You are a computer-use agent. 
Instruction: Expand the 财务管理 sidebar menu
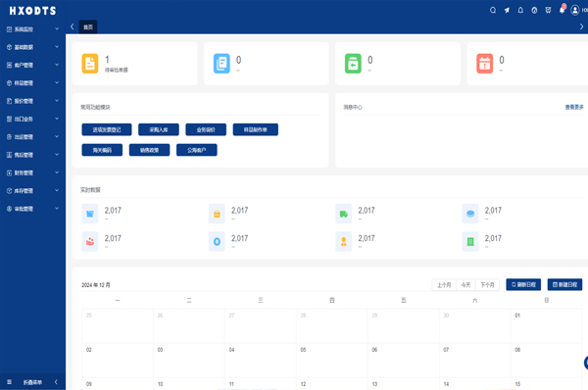[32, 172]
